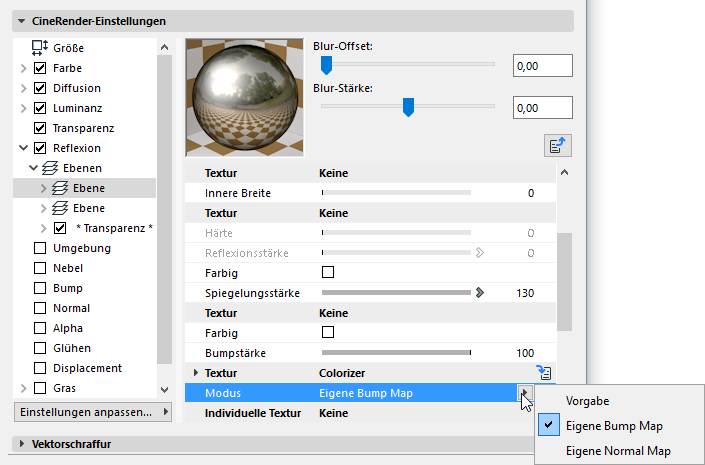The width and height of the screenshot is (705, 465).
Task: Disable the Luminanz channel checkbox
Action: click(40, 108)
